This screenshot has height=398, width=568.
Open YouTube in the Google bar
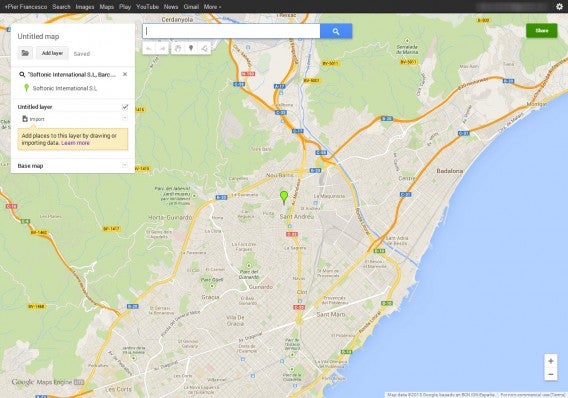[147, 7]
